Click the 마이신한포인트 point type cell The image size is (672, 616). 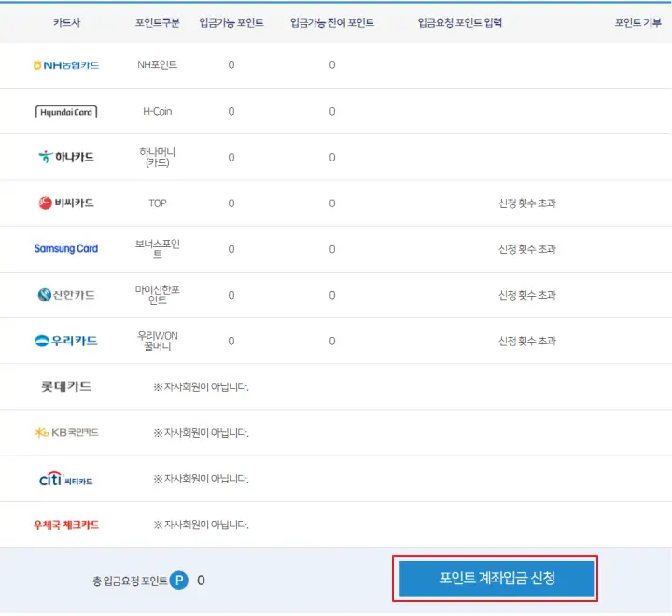click(x=158, y=295)
